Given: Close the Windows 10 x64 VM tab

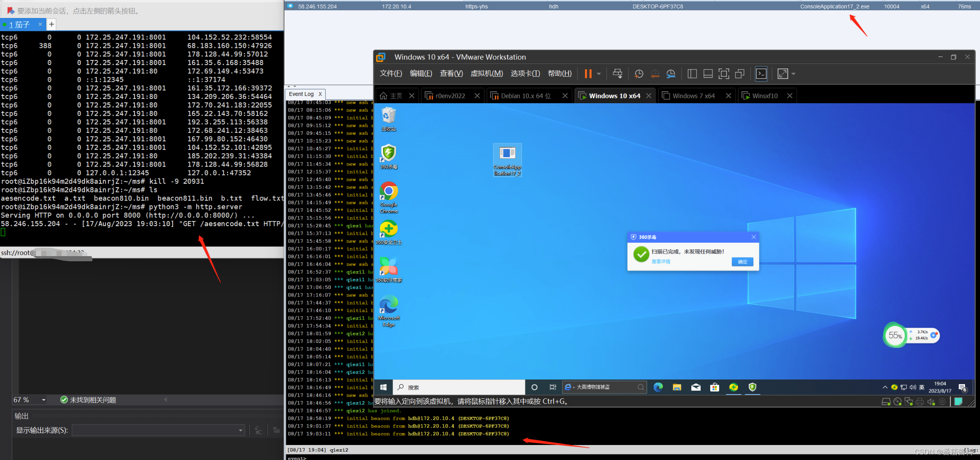Looking at the screenshot, I should (x=649, y=96).
